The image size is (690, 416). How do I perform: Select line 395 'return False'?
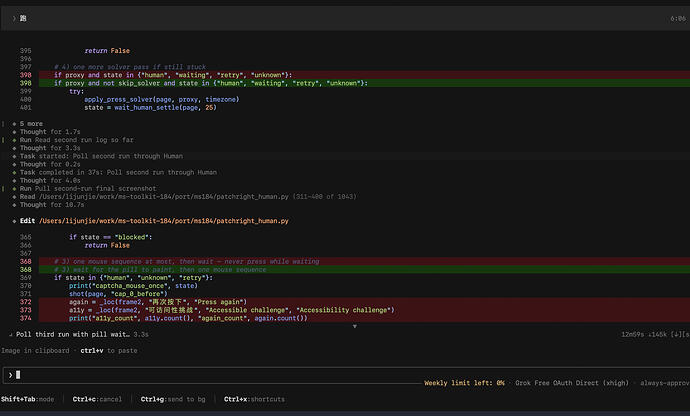[x=107, y=51]
